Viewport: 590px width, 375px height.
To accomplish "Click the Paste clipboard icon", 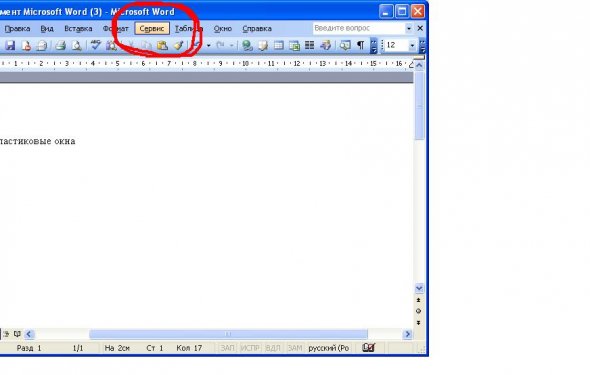I will [x=162, y=46].
